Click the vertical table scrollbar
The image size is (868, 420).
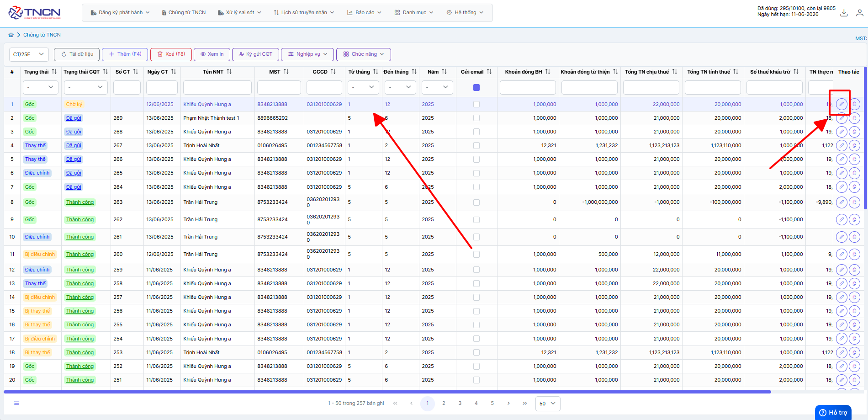(865, 137)
